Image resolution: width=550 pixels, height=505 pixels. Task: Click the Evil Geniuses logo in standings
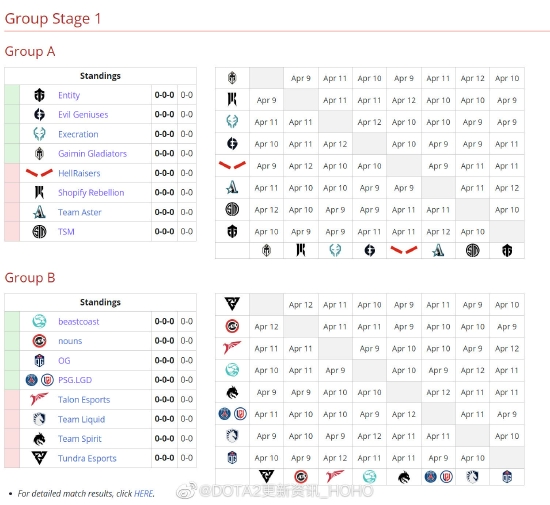click(x=39, y=114)
